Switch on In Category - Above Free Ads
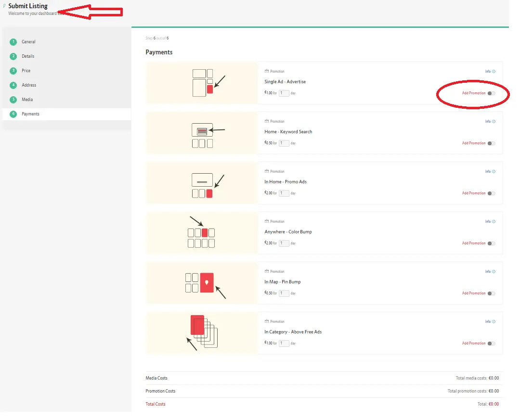The image size is (520, 420). (491, 344)
